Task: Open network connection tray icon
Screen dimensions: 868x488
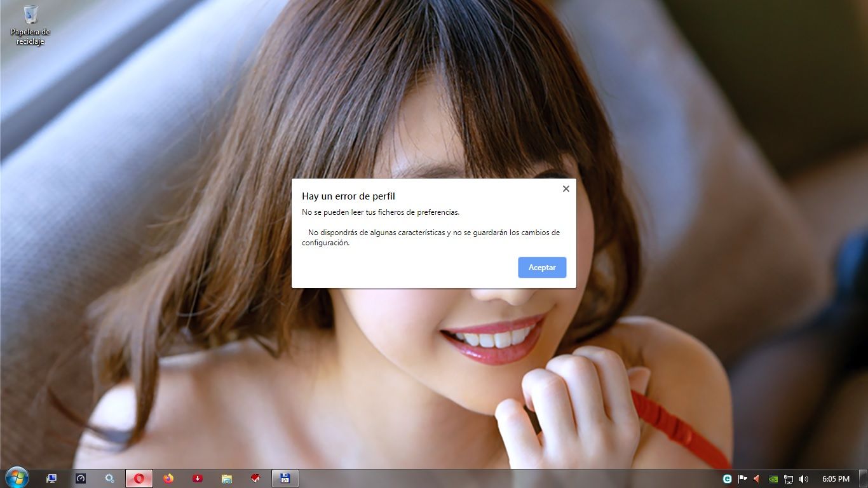Action: pos(789,479)
